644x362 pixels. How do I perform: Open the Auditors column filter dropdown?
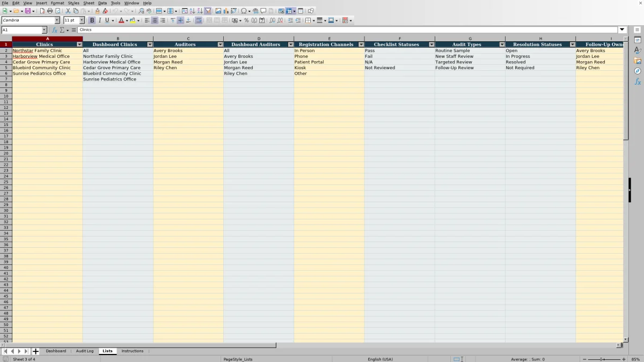[220, 45]
